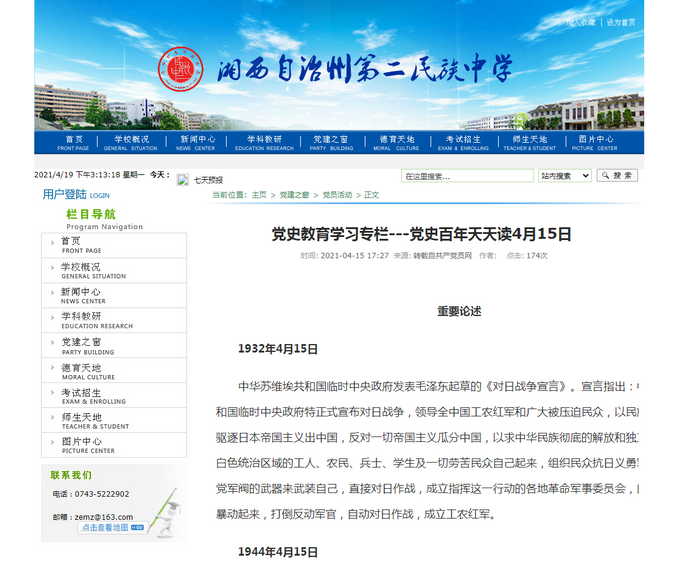Image resolution: width=700 pixels, height=565 pixels.
Task: Focus the 在这里搜索 search input field
Action: coord(467,176)
